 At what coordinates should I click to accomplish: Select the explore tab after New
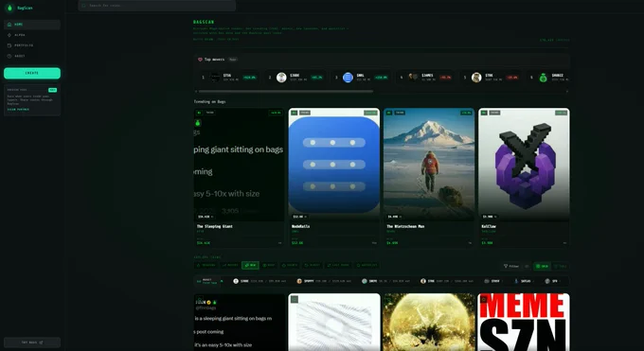pos(269,266)
